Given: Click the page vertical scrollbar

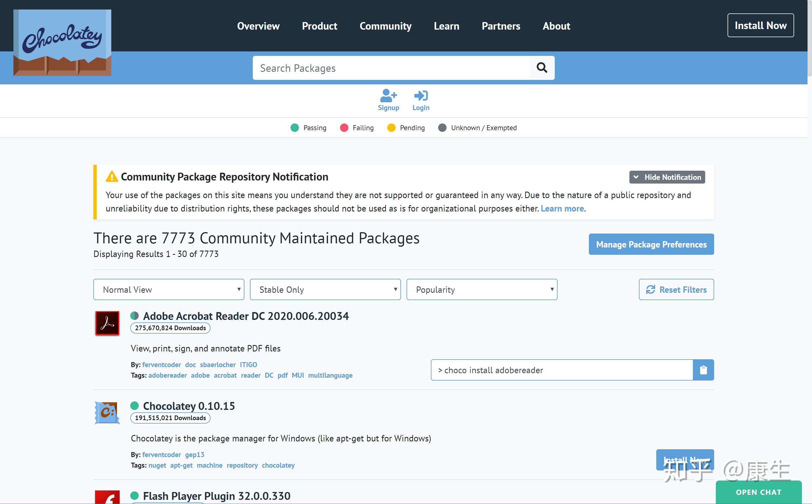Looking at the screenshot, I should (809, 38).
